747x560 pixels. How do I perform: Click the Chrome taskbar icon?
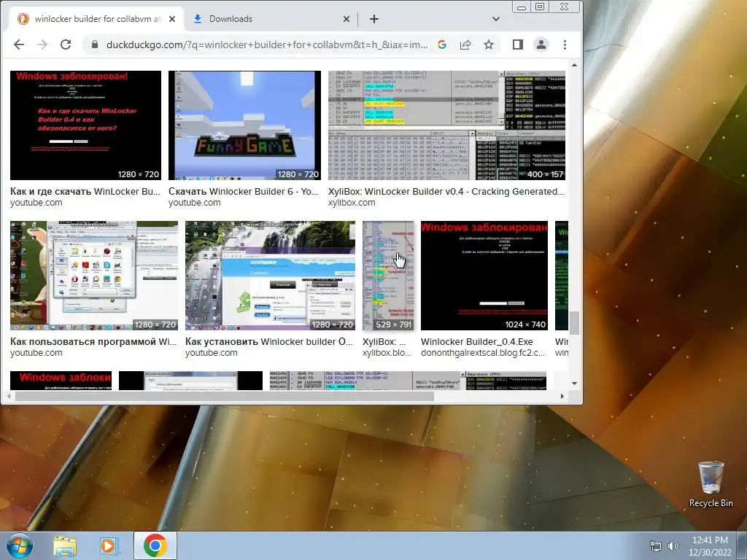click(155, 545)
